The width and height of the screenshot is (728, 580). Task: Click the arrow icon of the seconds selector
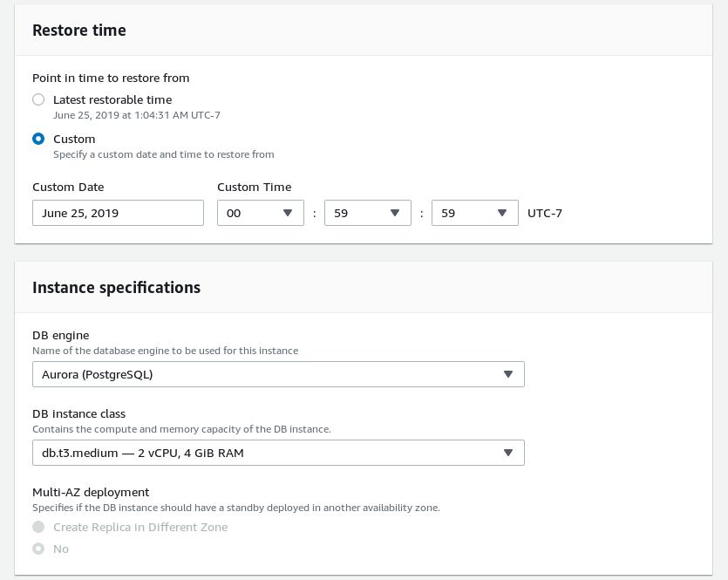(x=502, y=213)
